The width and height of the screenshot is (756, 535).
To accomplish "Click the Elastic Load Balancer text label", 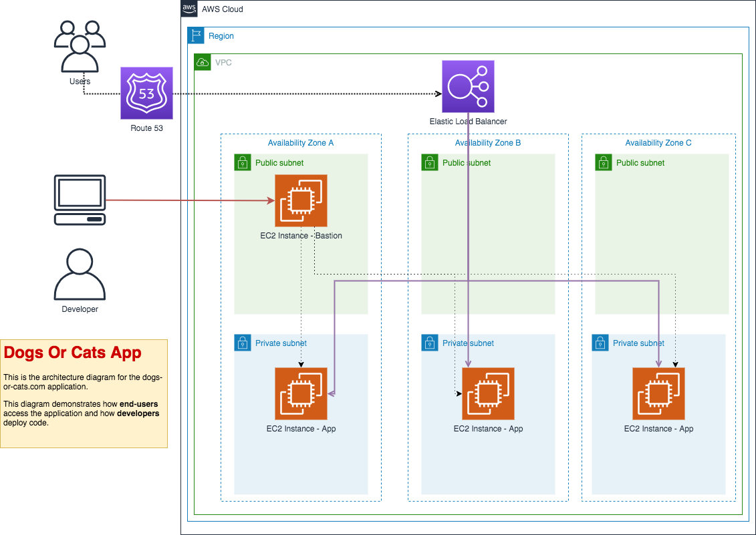I will click(x=468, y=121).
